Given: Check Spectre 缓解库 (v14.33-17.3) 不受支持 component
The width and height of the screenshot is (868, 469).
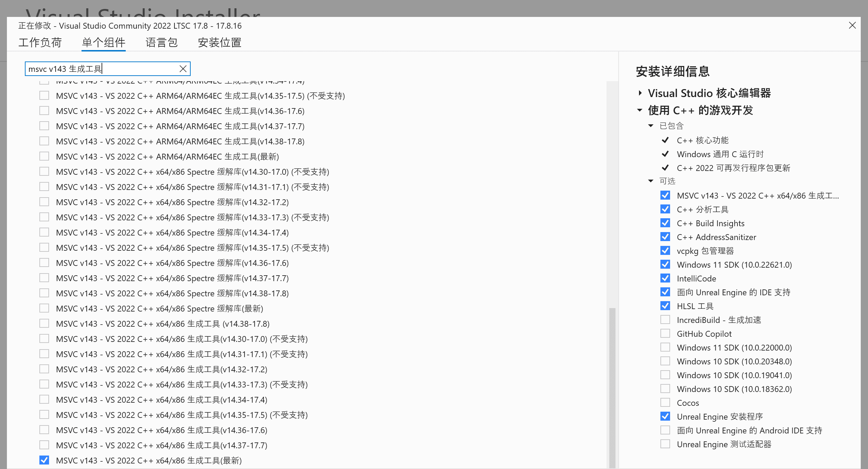Looking at the screenshot, I should (44, 217).
